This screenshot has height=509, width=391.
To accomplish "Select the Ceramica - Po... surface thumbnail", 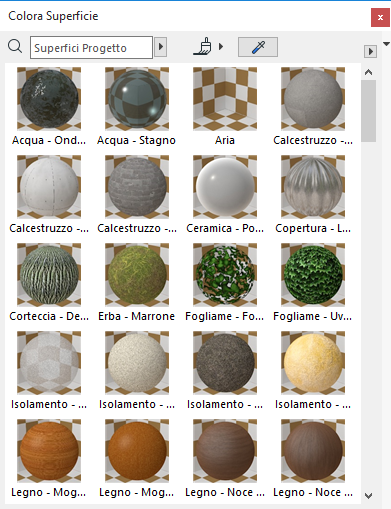I will pos(225,187).
